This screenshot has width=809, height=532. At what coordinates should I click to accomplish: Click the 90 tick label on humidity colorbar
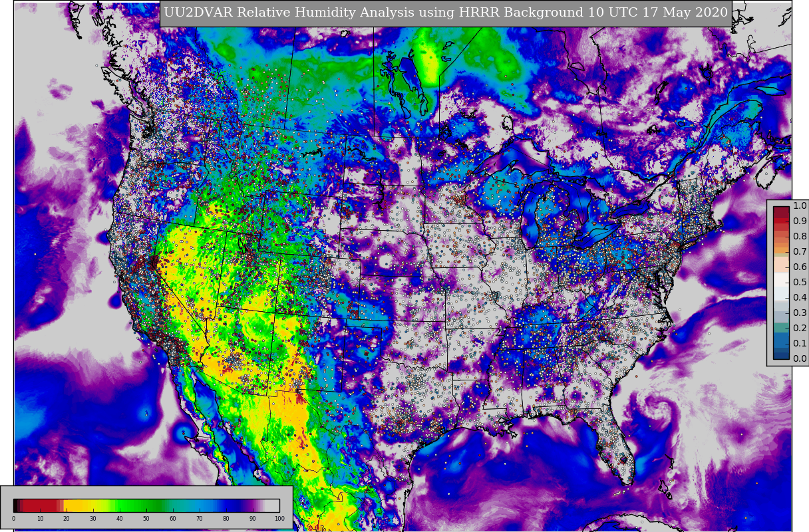coord(253,519)
